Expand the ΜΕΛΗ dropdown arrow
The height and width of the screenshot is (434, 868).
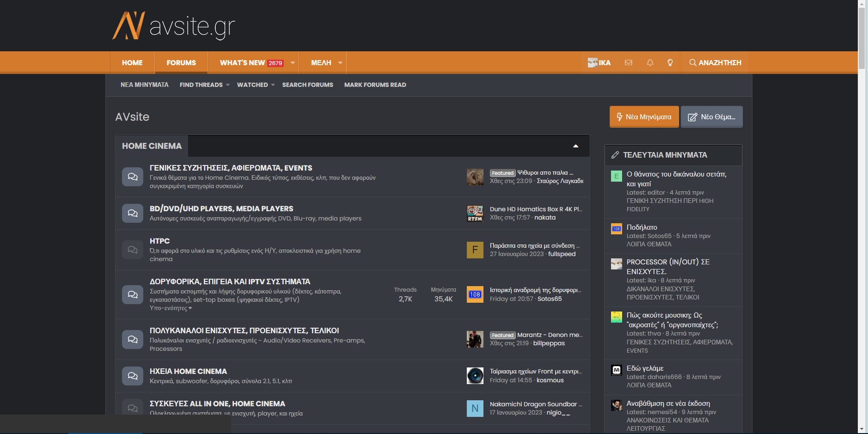[x=340, y=63]
